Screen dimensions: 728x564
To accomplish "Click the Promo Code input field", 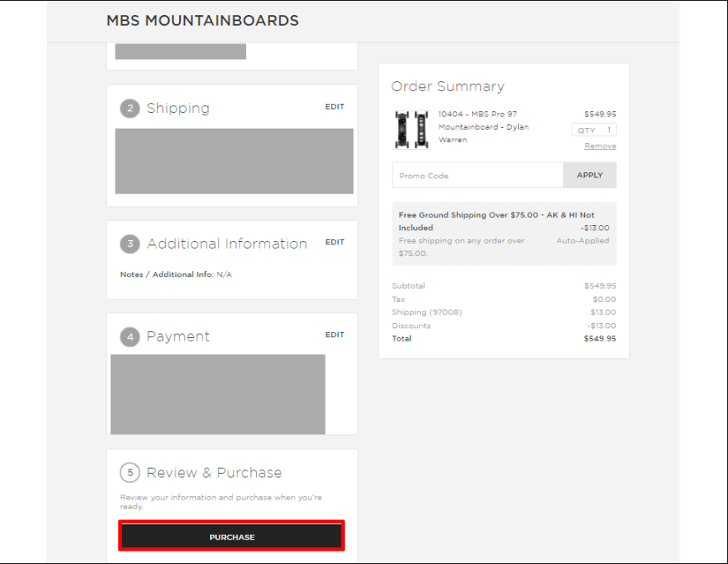I will pyautogui.click(x=478, y=176).
